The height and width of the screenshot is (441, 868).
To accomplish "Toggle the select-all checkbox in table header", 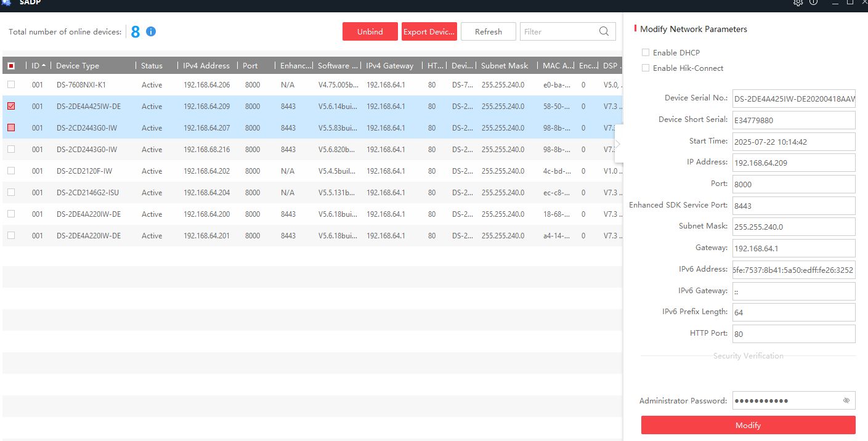I will 11,65.
